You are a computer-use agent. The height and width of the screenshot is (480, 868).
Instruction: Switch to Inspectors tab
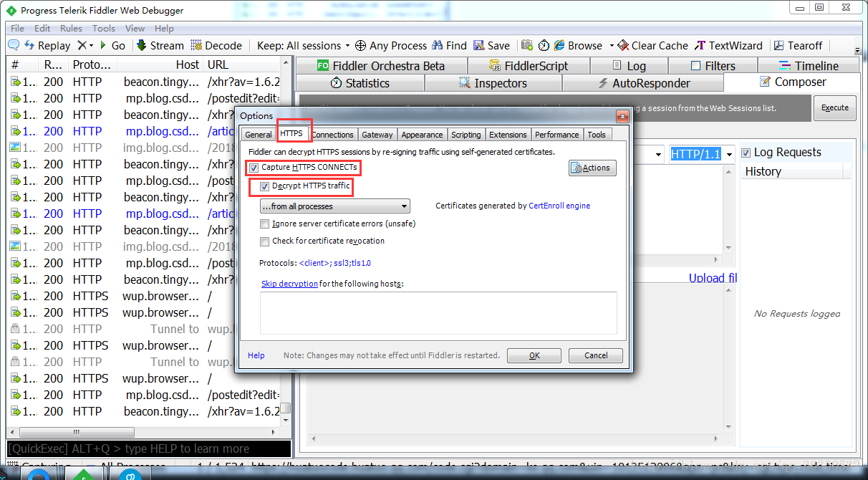[493, 83]
